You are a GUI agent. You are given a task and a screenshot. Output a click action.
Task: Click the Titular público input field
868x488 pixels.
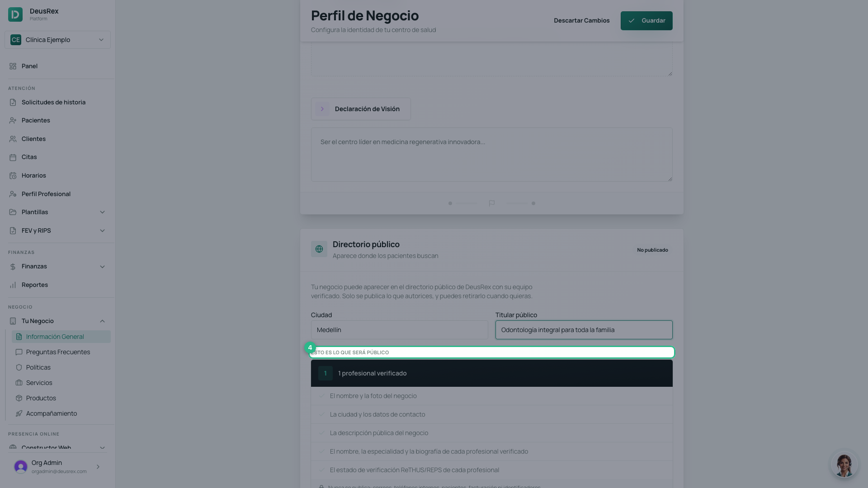[x=584, y=330]
